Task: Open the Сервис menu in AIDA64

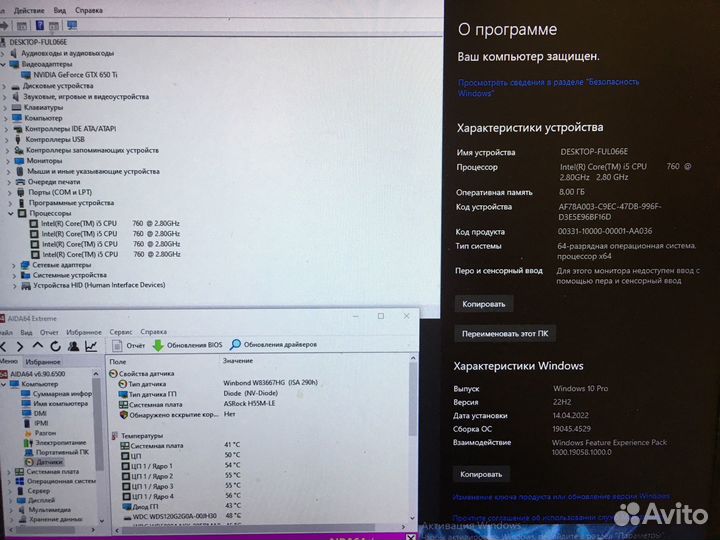Action: (x=121, y=331)
